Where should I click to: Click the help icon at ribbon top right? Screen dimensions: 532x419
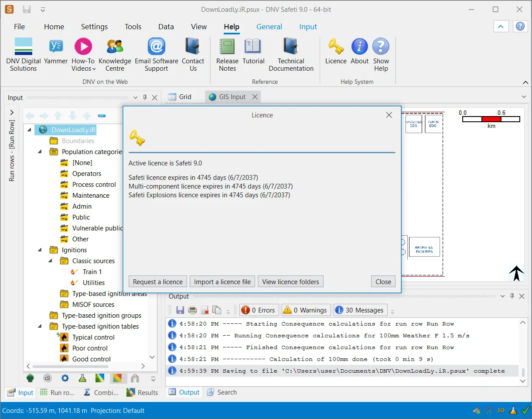click(x=520, y=27)
